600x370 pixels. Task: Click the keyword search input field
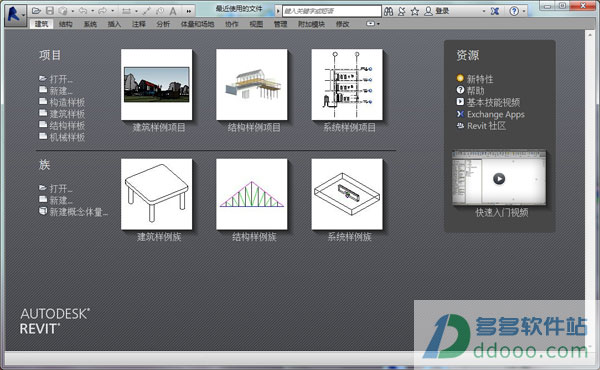tap(331, 11)
